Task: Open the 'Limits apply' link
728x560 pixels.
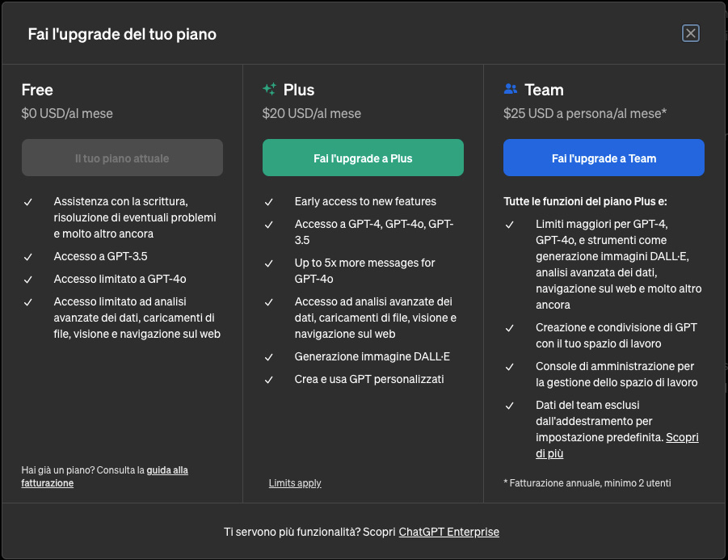Action: [x=295, y=483]
